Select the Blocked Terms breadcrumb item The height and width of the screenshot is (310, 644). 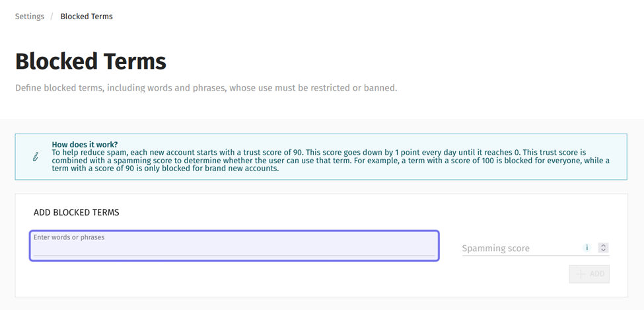87,17
